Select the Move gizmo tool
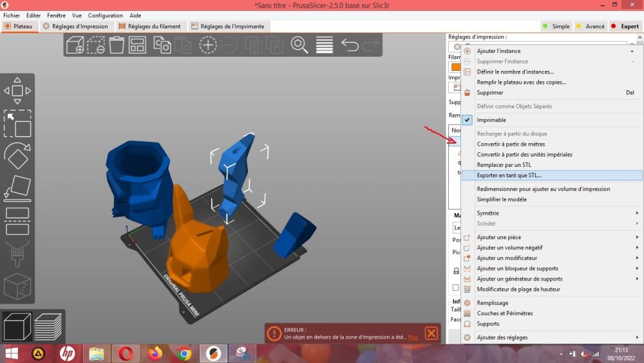The width and height of the screenshot is (644, 363). (17, 90)
